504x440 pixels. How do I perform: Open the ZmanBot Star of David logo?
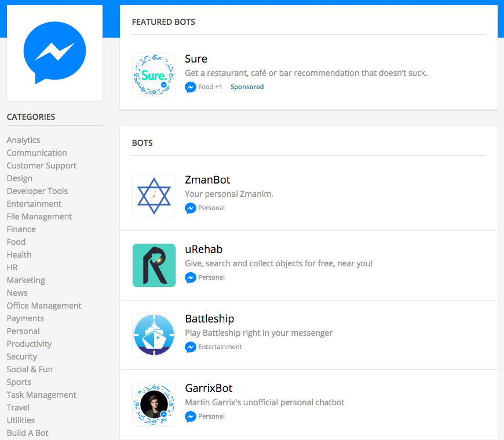click(x=154, y=196)
